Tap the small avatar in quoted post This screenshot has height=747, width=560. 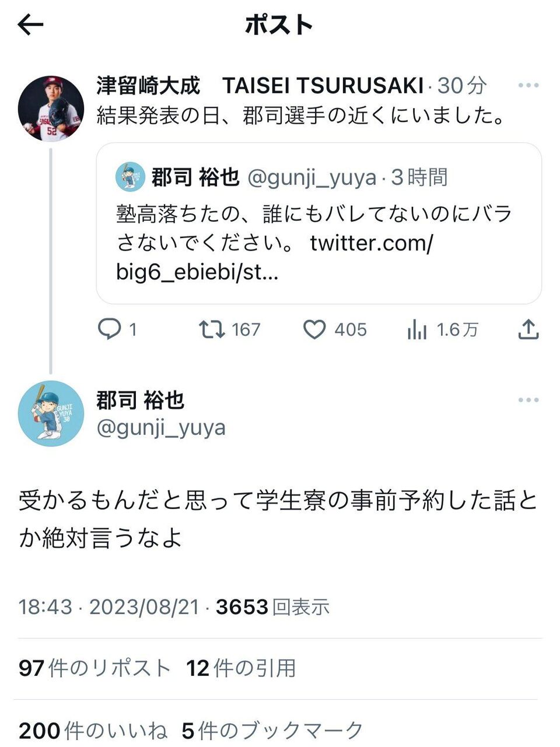[x=130, y=177]
